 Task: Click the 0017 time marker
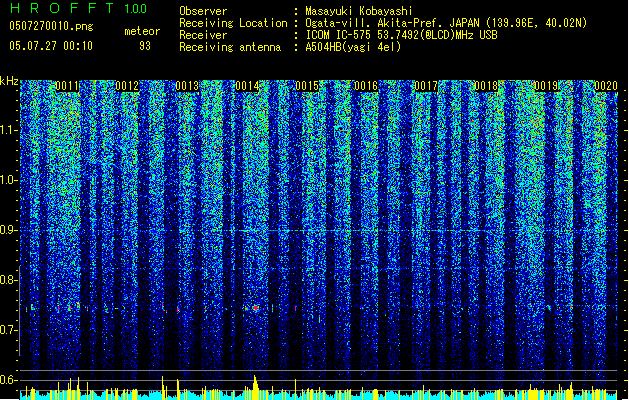(x=426, y=86)
